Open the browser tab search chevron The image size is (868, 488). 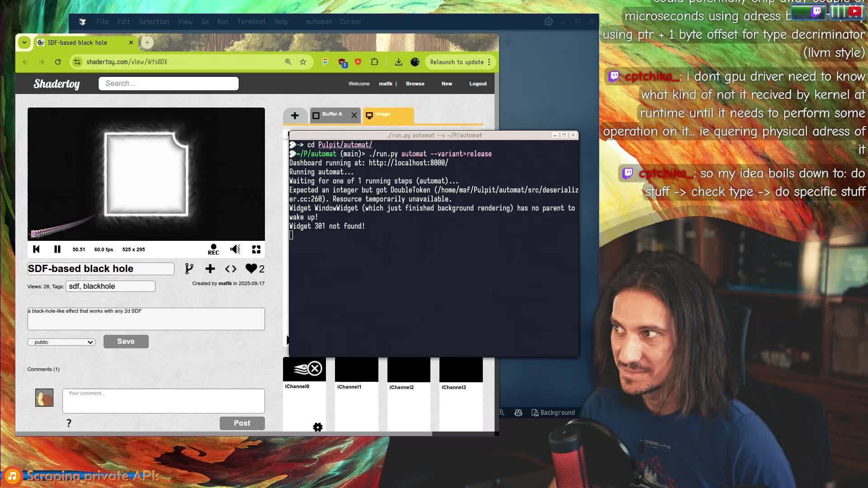pyautogui.click(x=24, y=42)
